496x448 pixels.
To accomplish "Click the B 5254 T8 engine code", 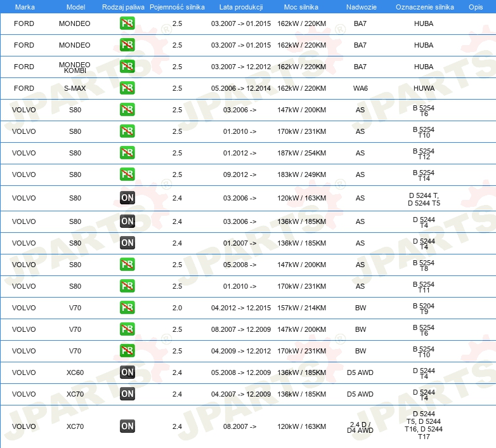I will (424, 265).
